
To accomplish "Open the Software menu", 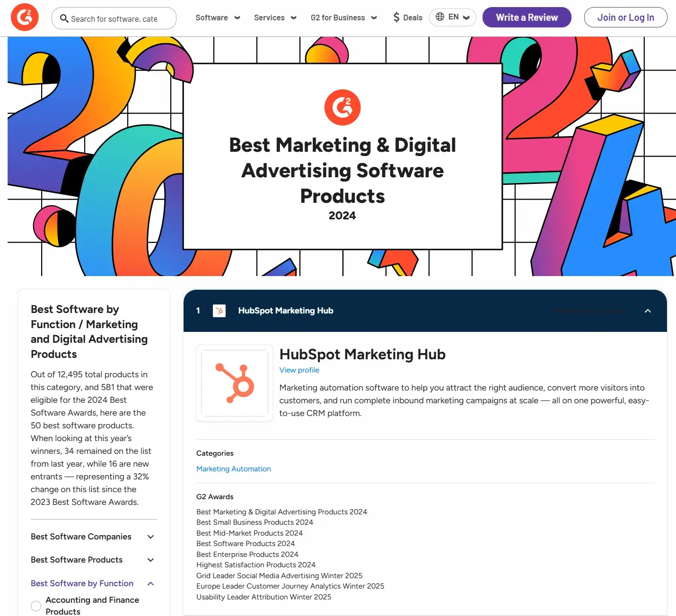I will [x=218, y=17].
